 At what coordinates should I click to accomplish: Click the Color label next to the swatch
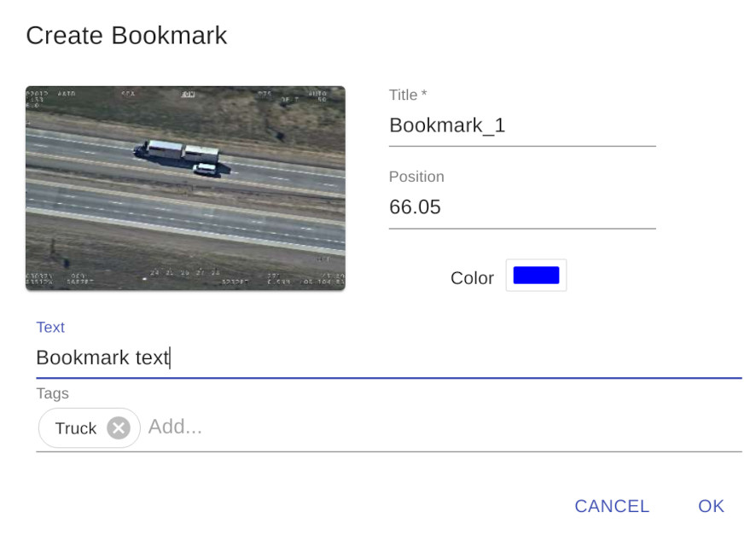click(472, 277)
